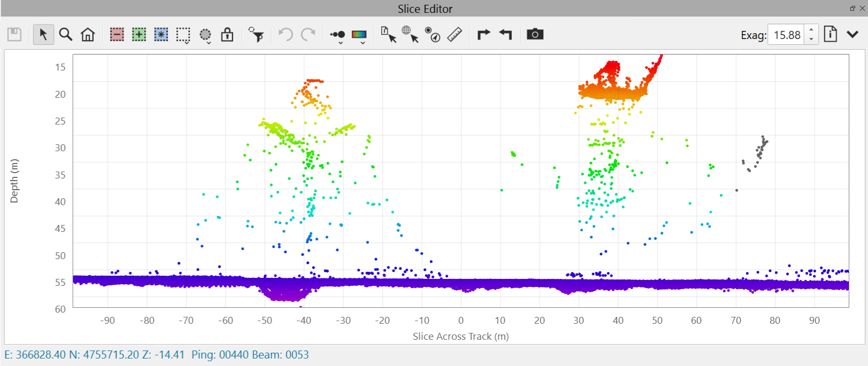Choose the green accept-points selection tool
The width and height of the screenshot is (868, 366).
coord(139,35)
